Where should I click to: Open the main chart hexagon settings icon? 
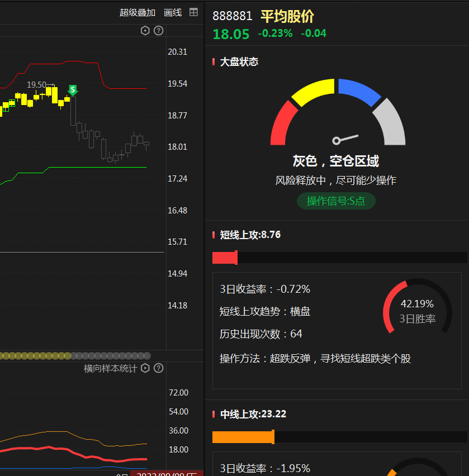click(x=145, y=31)
